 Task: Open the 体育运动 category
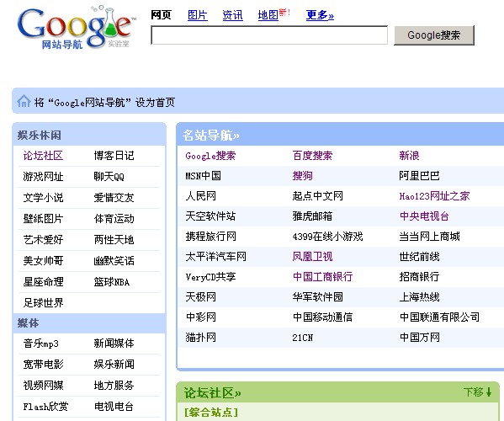pyautogui.click(x=114, y=219)
